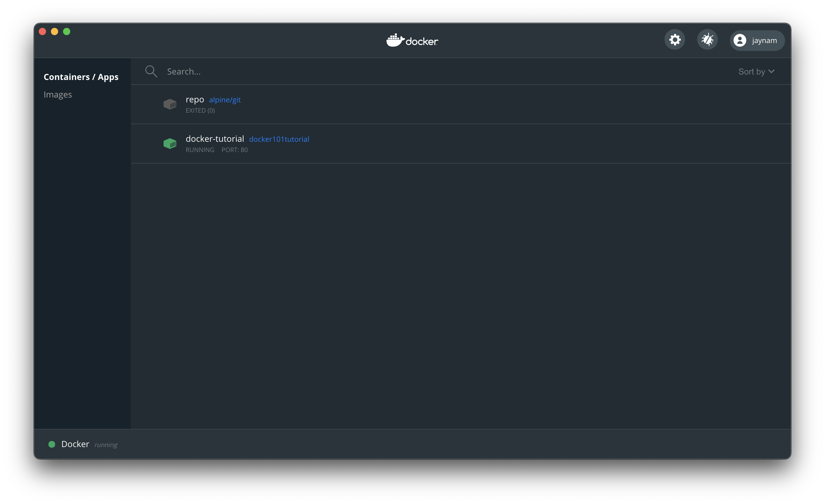Click the green docker-tutorial container icon

click(170, 144)
